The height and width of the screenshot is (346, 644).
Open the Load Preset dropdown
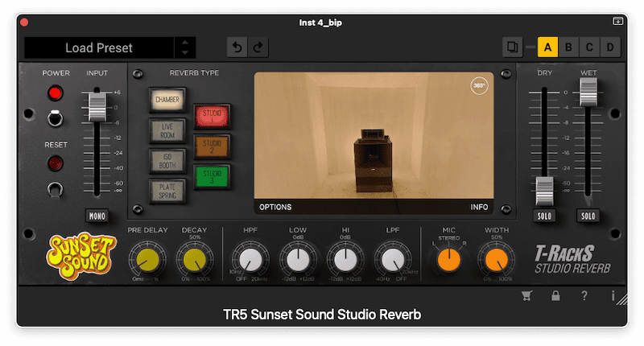(99, 47)
